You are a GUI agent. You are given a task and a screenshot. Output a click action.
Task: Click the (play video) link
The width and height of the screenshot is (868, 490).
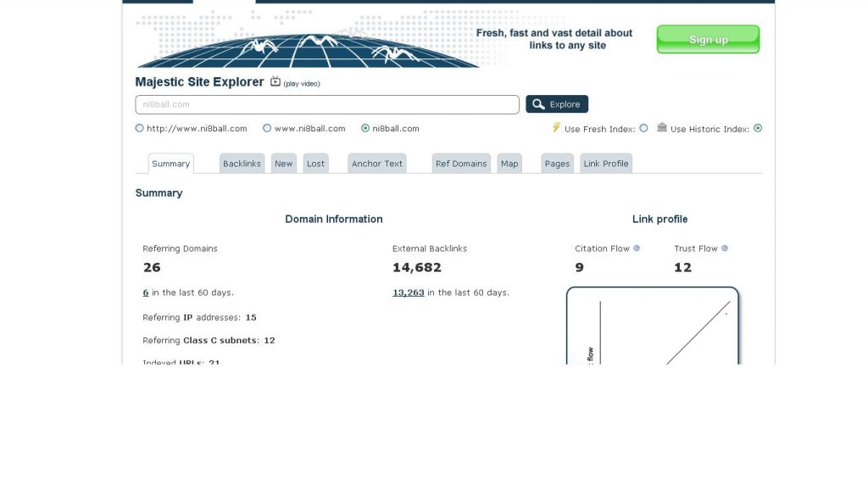[302, 84]
